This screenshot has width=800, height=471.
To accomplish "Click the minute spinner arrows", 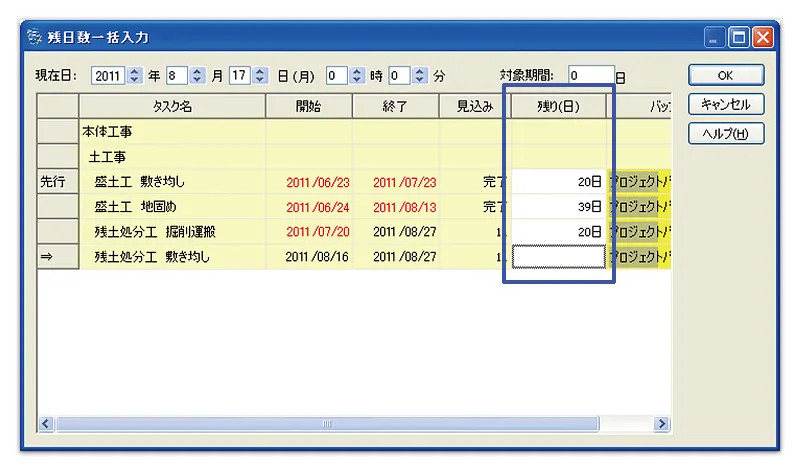I will 420,76.
